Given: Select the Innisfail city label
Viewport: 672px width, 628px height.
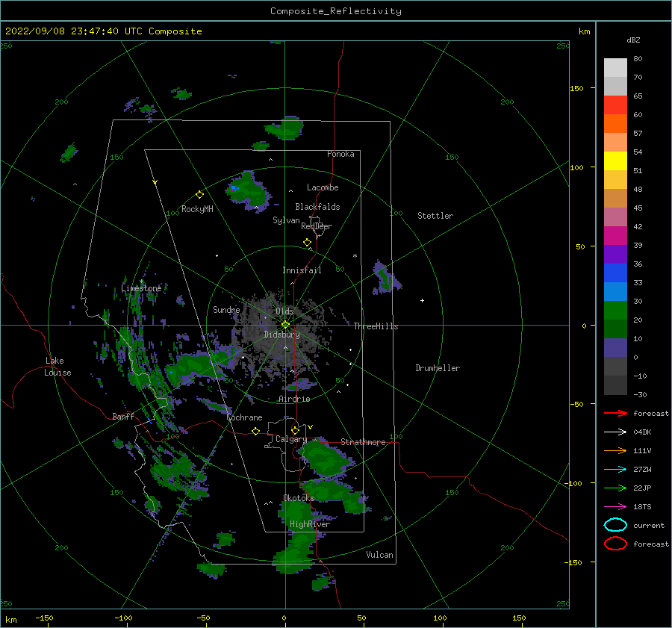Looking at the screenshot, I should pyautogui.click(x=302, y=270).
